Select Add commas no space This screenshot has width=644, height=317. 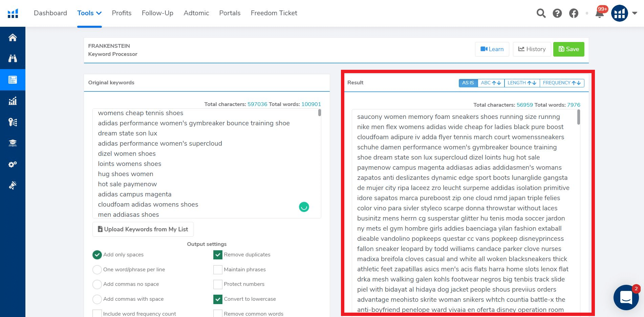click(x=97, y=284)
